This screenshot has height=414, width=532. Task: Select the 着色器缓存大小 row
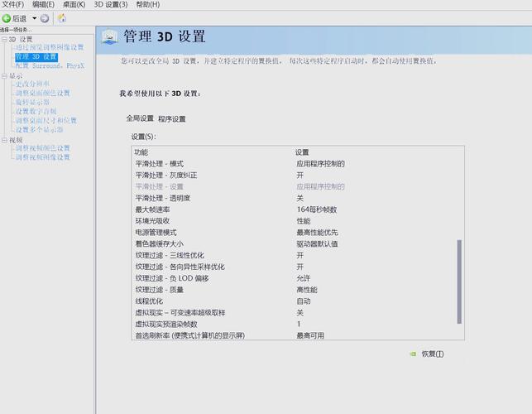[294, 244]
